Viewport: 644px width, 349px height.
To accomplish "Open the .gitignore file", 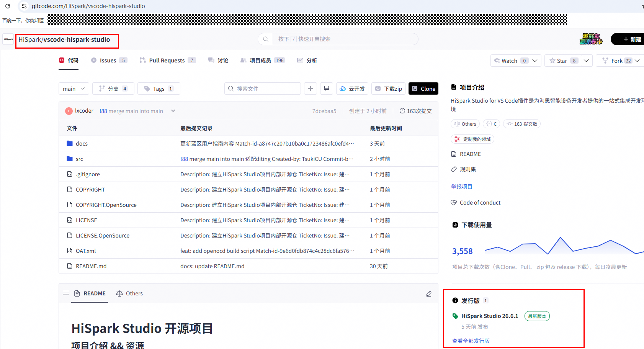I will coord(88,174).
